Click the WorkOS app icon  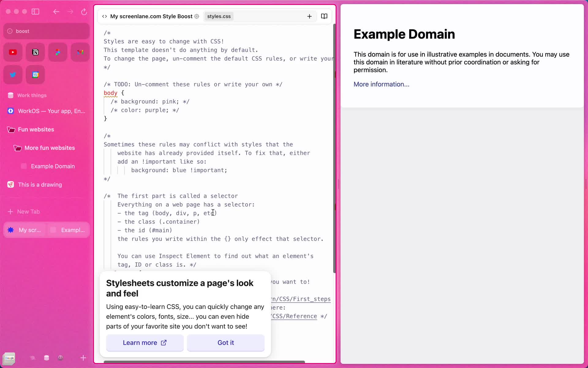point(11,111)
